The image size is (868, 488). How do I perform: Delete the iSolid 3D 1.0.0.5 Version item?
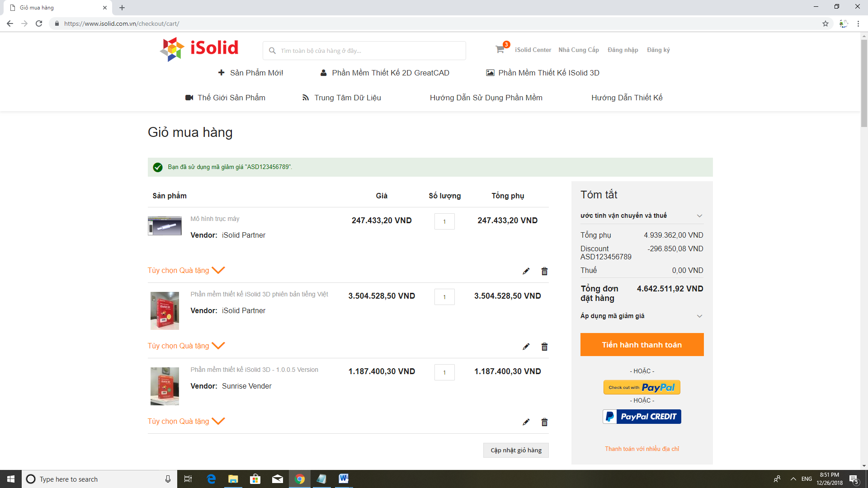pyautogui.click(x=544, y=422)
